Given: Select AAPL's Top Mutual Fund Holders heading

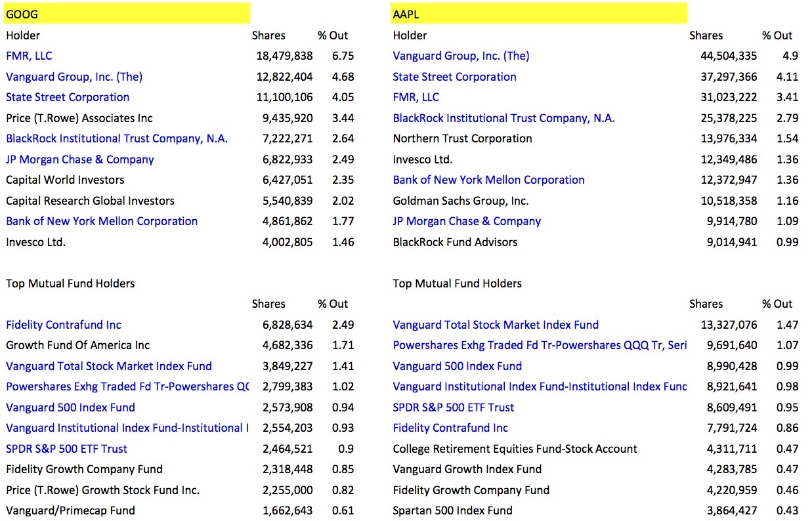Looking at the screenshot, I should tap(458, 283).
